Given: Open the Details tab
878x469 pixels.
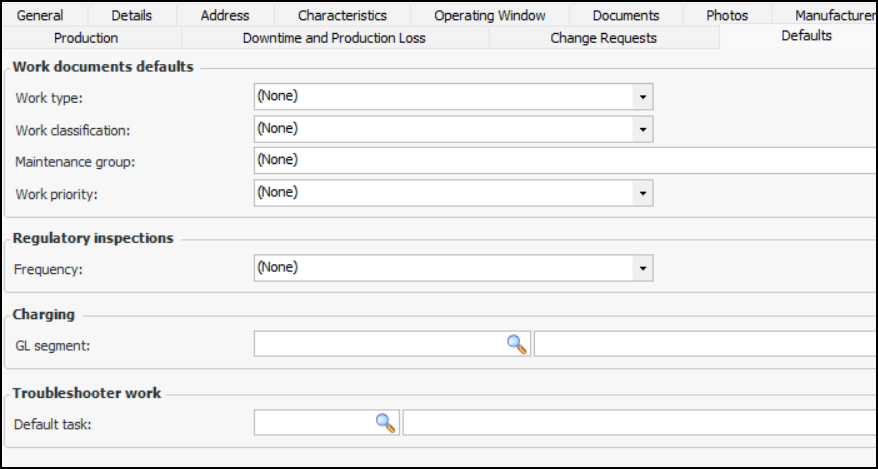Looking at the screenshot, I should pos(132,15).
